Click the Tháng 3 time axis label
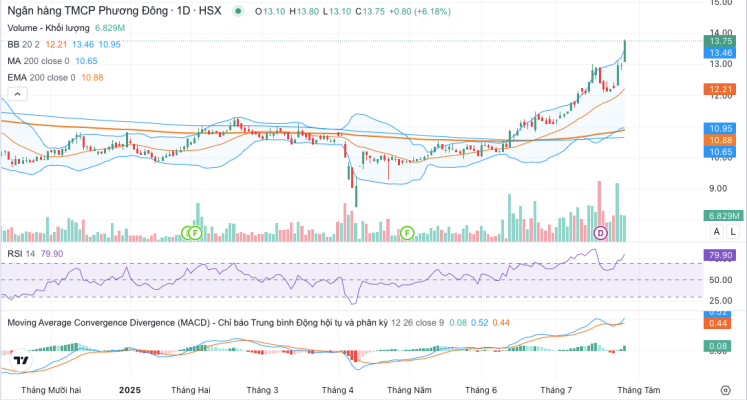 coord(262,390)
